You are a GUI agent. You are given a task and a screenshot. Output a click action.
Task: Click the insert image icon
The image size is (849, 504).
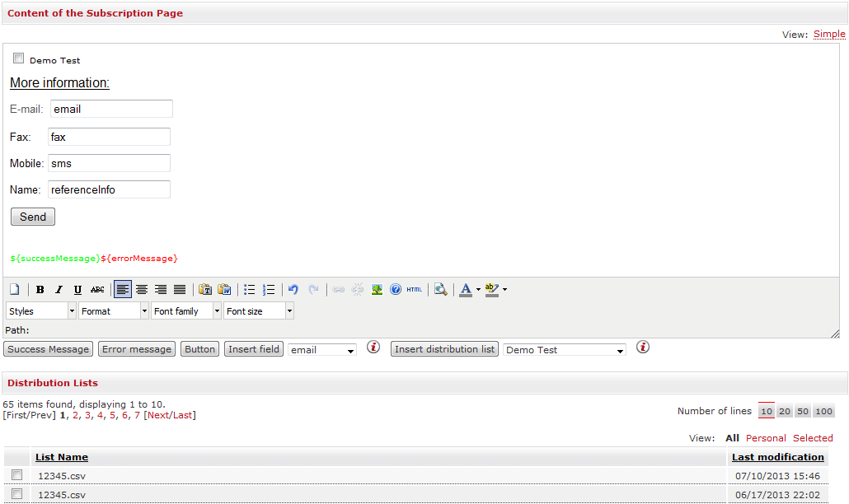377,290
